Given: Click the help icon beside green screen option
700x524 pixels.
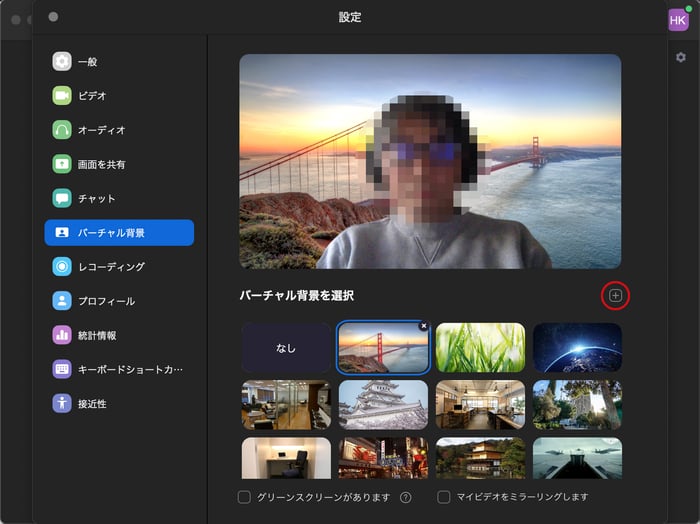Looking at the screenshot, I should point(406,497).
